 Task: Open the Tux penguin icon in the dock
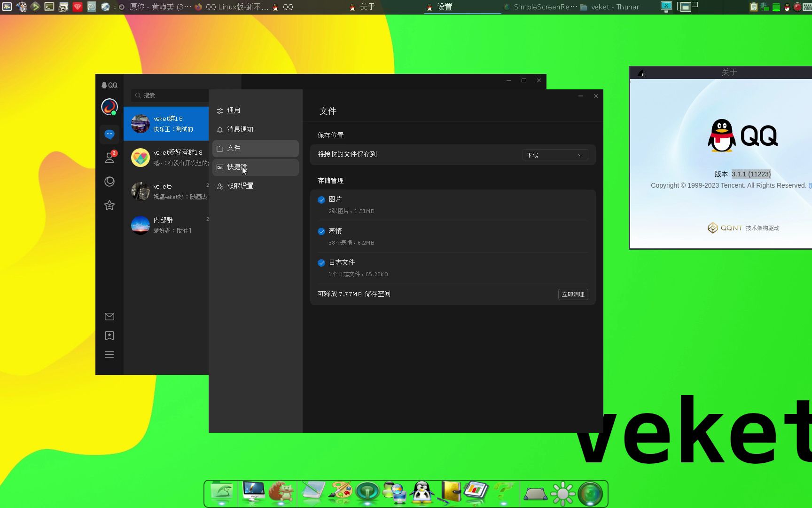[x=422, y=492]
